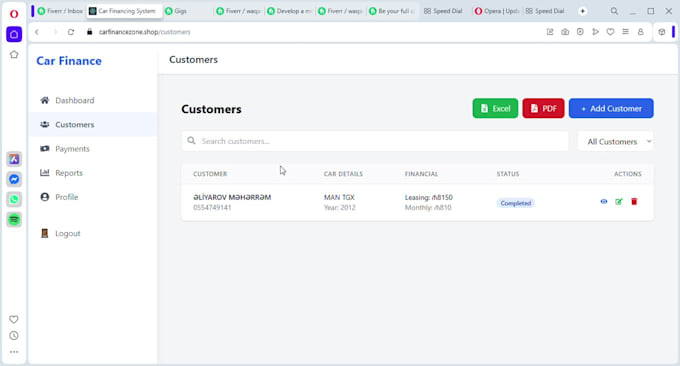Click the Aria AI sidebar icon
The width and height of the screenshot is (680, 366).
click(x=14, y=159)
